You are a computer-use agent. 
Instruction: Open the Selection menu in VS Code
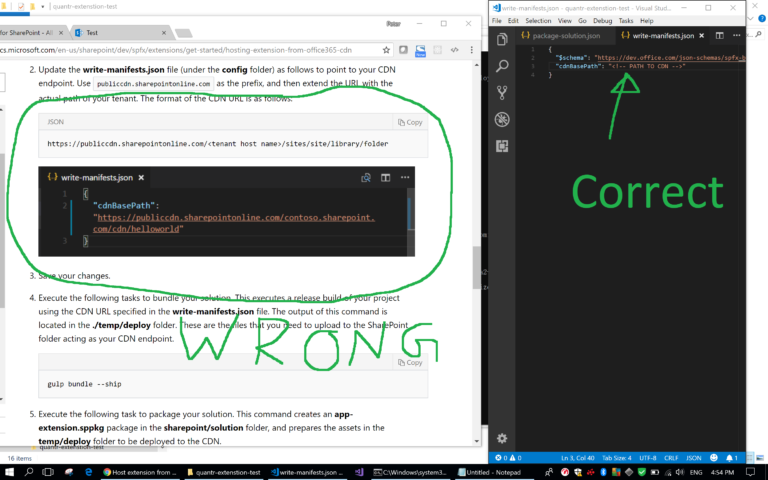[538, 21]
